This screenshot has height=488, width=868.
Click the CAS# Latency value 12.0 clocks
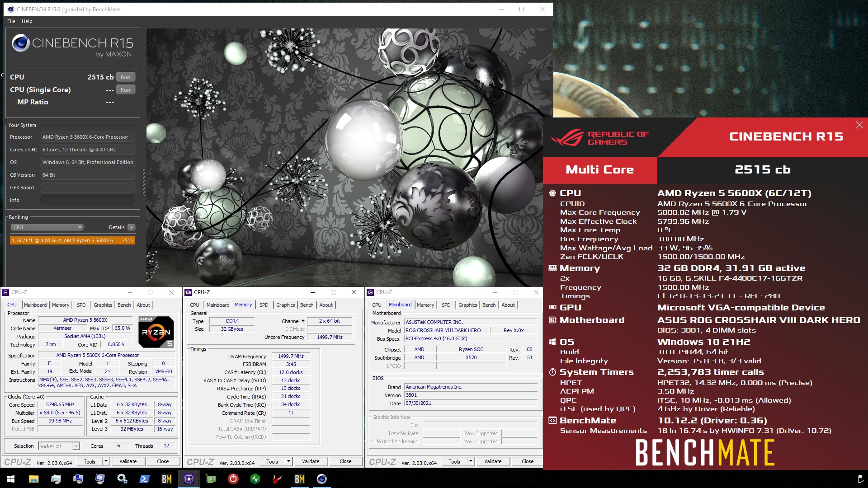(x=291, y=373)
